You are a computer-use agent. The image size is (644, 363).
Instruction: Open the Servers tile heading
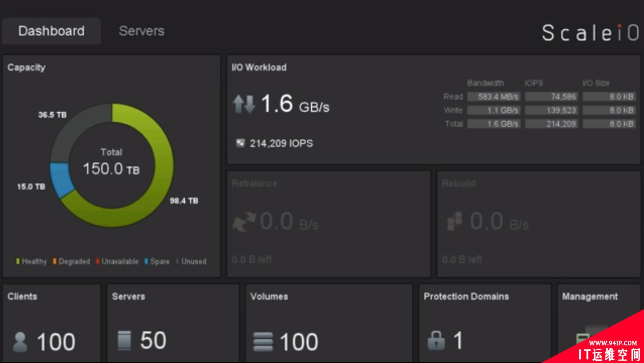[129, 296]
